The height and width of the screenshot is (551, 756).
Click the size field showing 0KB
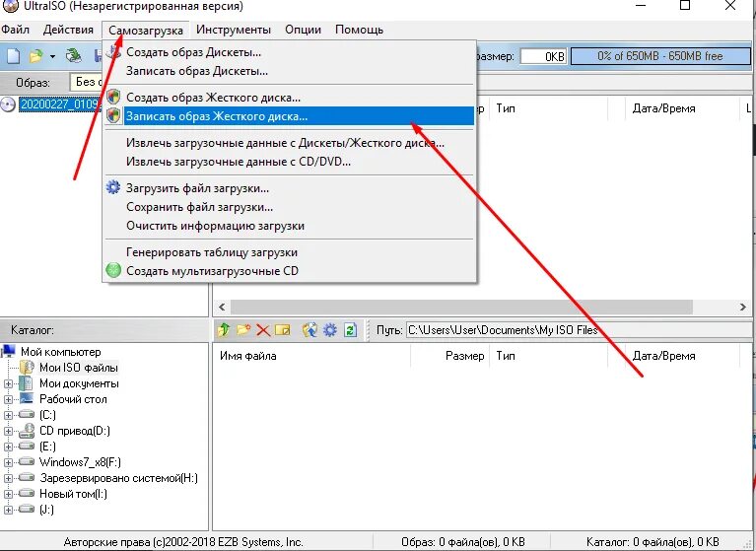(543, 56)
